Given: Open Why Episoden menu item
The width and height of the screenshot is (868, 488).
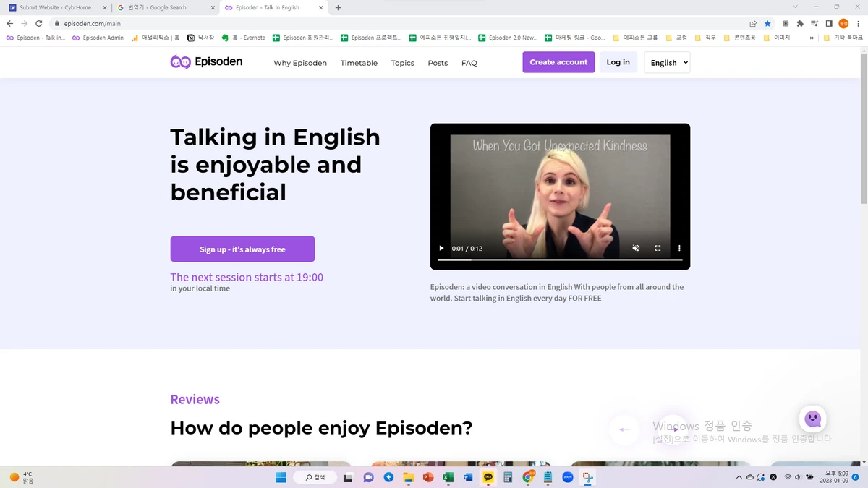Looking at the screenshot, I should click(x=300, y=63).
